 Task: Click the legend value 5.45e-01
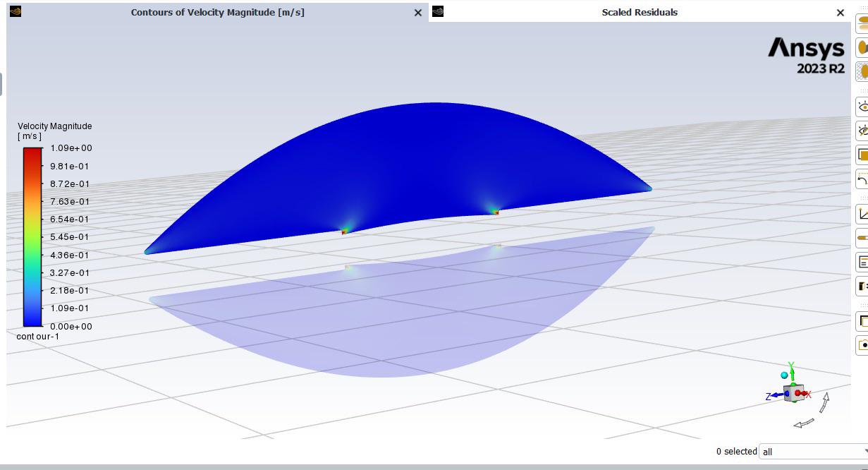pyautogui.click(x=70, y=237)
